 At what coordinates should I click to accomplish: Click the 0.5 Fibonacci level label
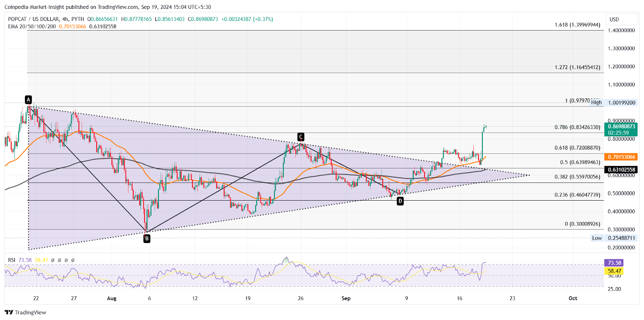pyautogui.click(x=580, y=162)
